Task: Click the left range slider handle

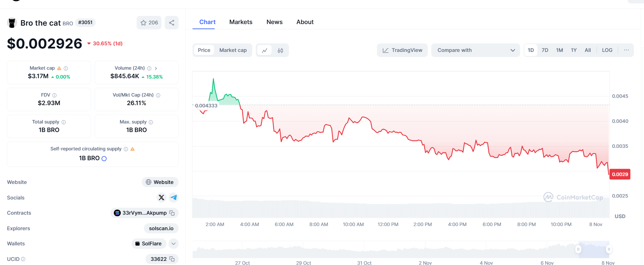Action: [578, 249]
